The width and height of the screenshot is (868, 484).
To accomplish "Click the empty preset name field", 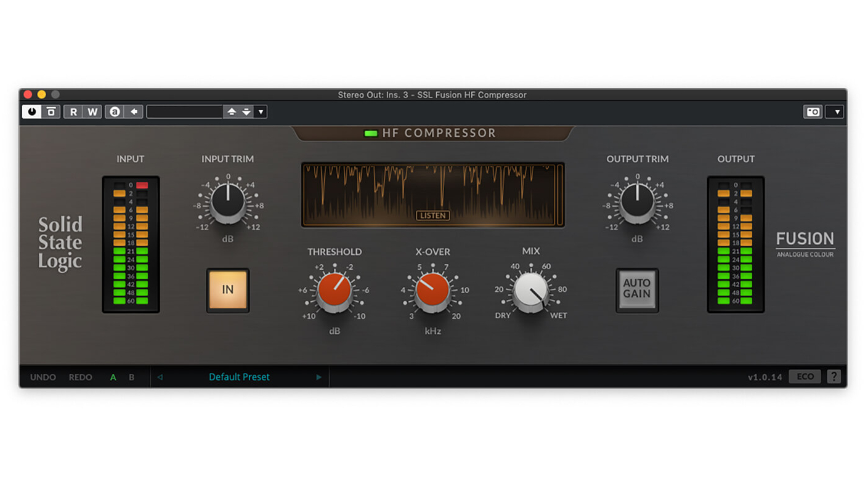I will point(184,111).
